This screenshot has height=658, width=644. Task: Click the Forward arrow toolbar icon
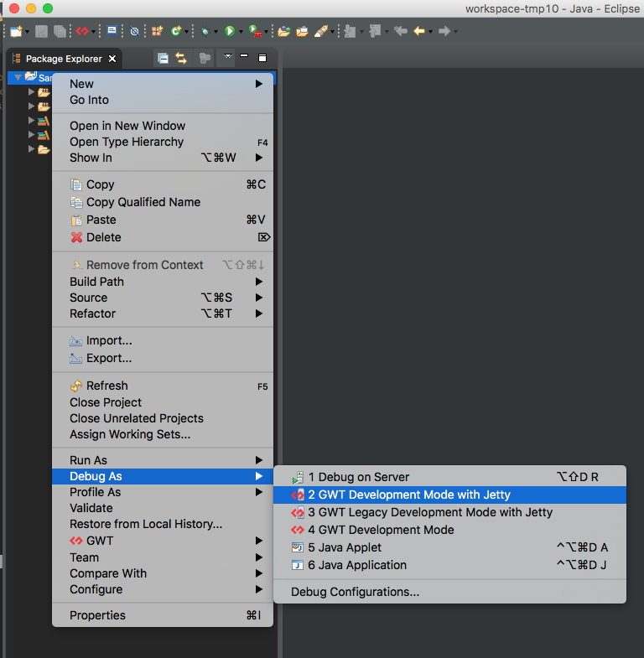coord(444,31)
